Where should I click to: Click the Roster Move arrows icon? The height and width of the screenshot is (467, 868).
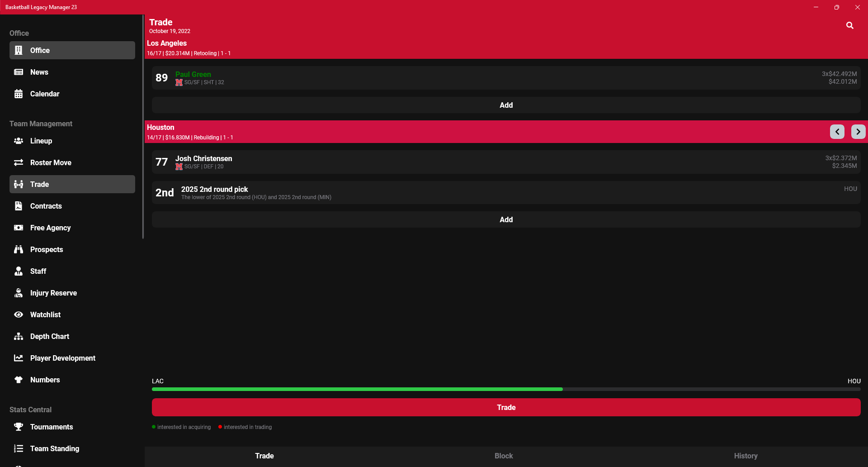[19, 162]
